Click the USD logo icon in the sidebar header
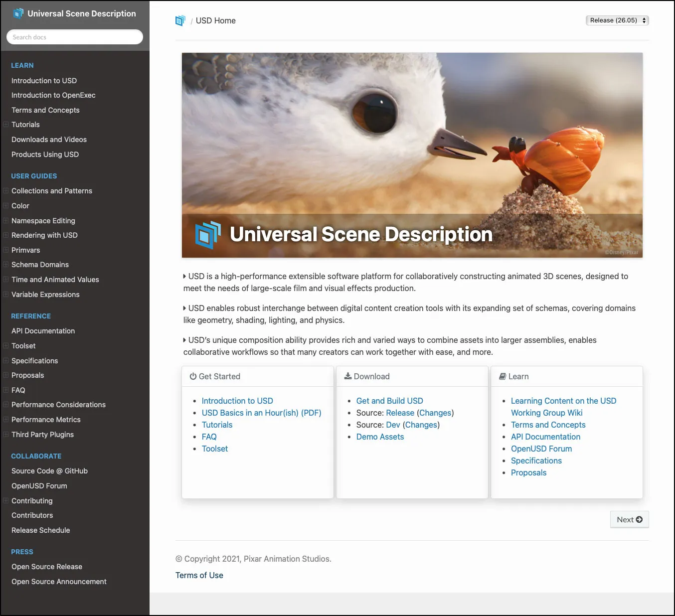 18,13
